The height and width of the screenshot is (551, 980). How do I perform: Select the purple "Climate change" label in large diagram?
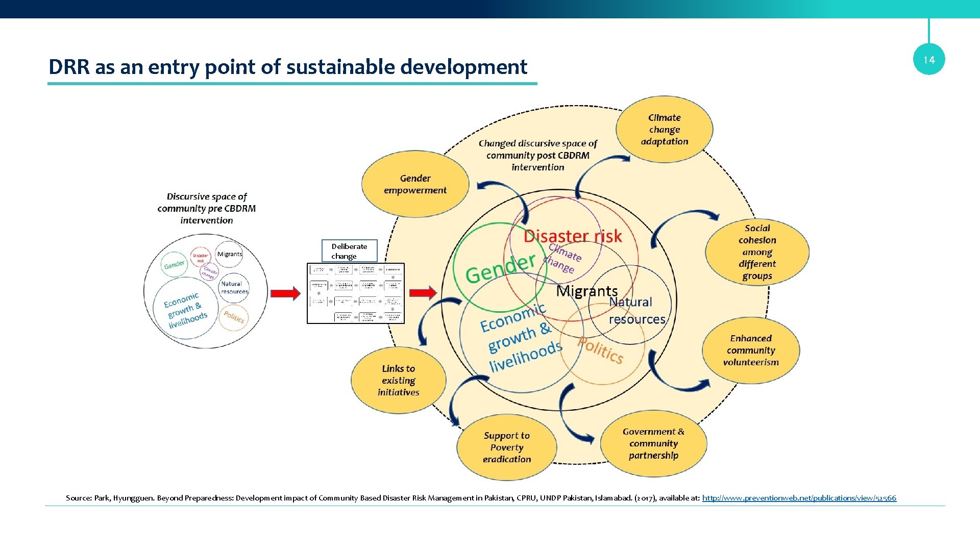pos(562,258)
